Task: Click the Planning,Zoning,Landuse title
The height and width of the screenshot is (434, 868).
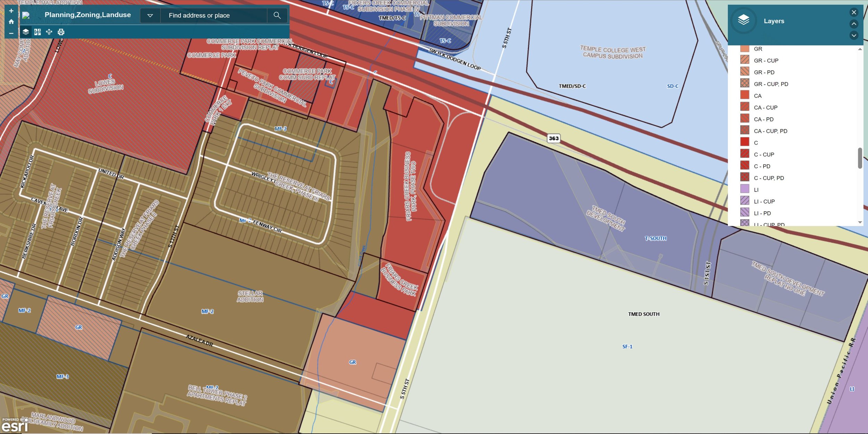Action: pos(88,15)
